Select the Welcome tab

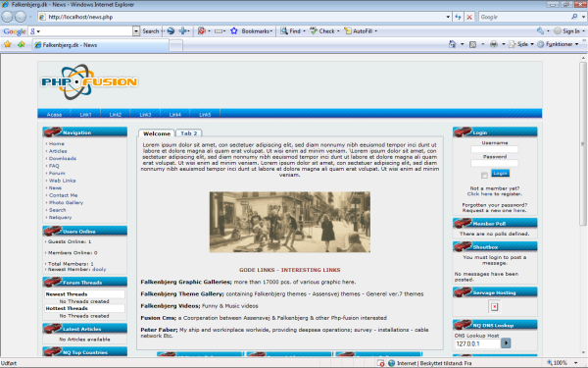point(157,133)
